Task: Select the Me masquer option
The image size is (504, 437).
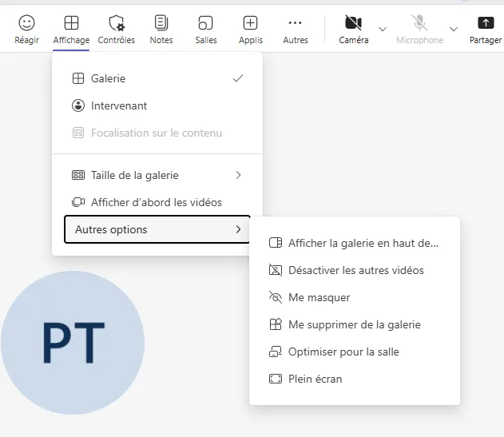Action: click(355, 297)
